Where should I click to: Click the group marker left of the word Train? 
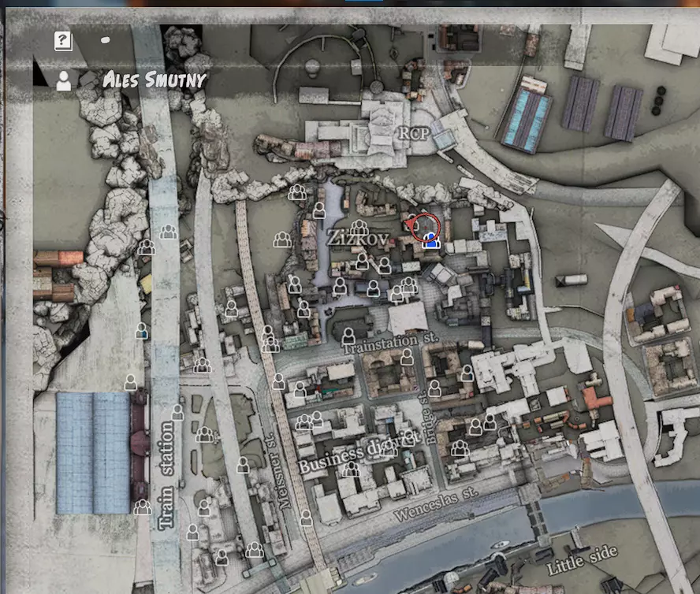click(x=143, y=507)
